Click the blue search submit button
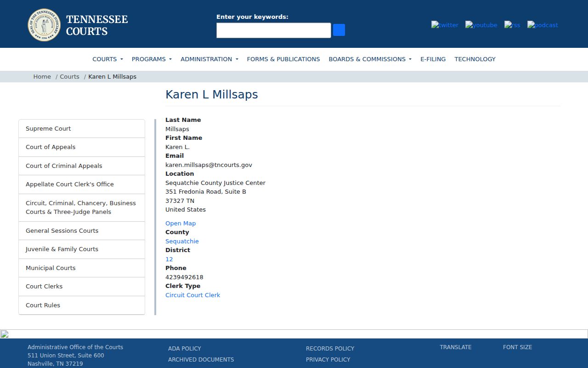Image resolution: width=588 pixels, height=368 pixels. (x=339, y=30)
